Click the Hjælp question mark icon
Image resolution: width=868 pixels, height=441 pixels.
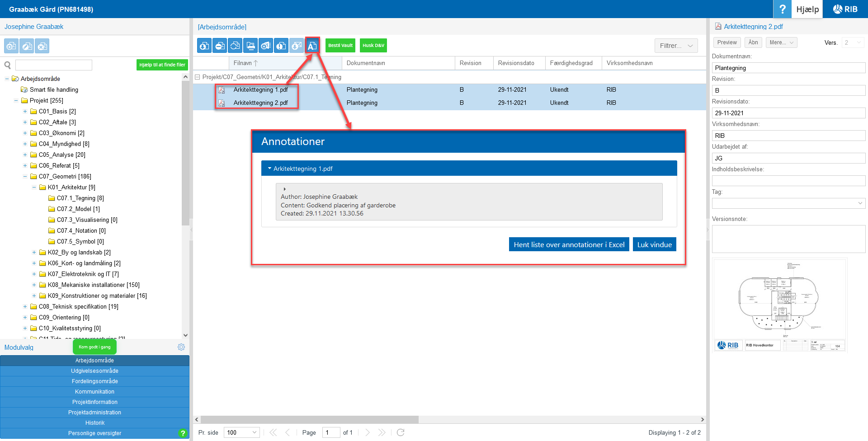point(782,9)
